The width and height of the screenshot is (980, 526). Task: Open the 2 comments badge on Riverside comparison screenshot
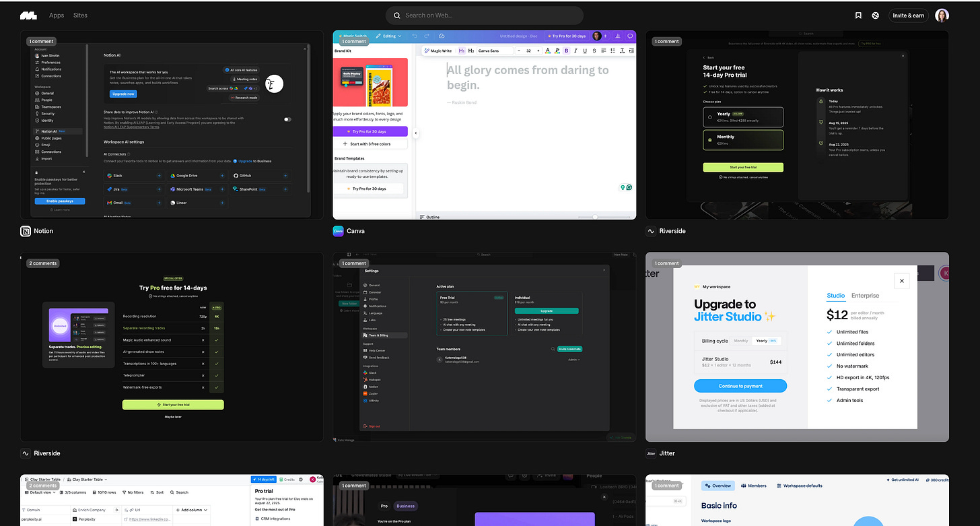(x=43, y=263)
